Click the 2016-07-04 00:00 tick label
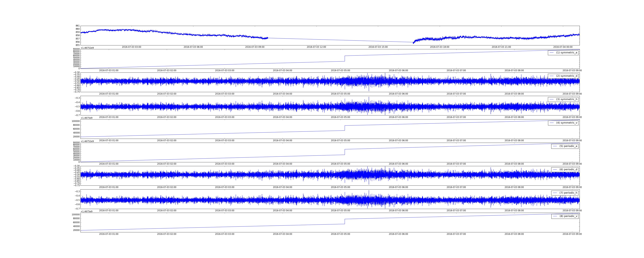This screenshot has height=258, width=644. tap(563, 47)
